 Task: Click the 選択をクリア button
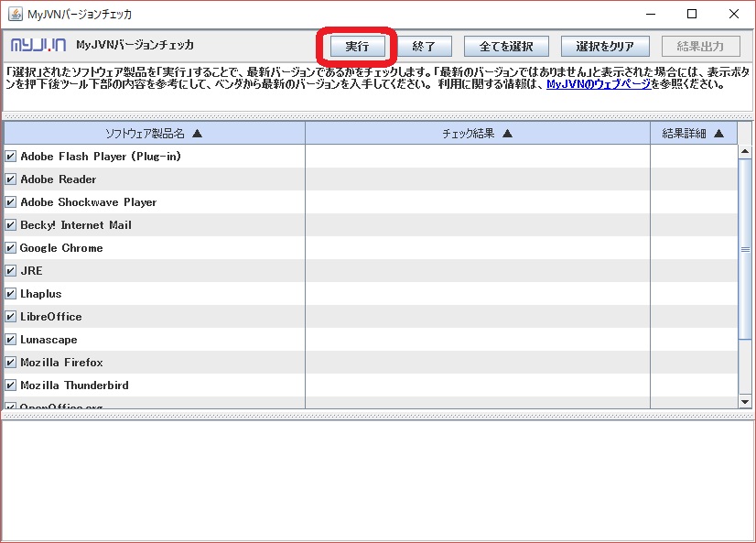coord(605,47)
